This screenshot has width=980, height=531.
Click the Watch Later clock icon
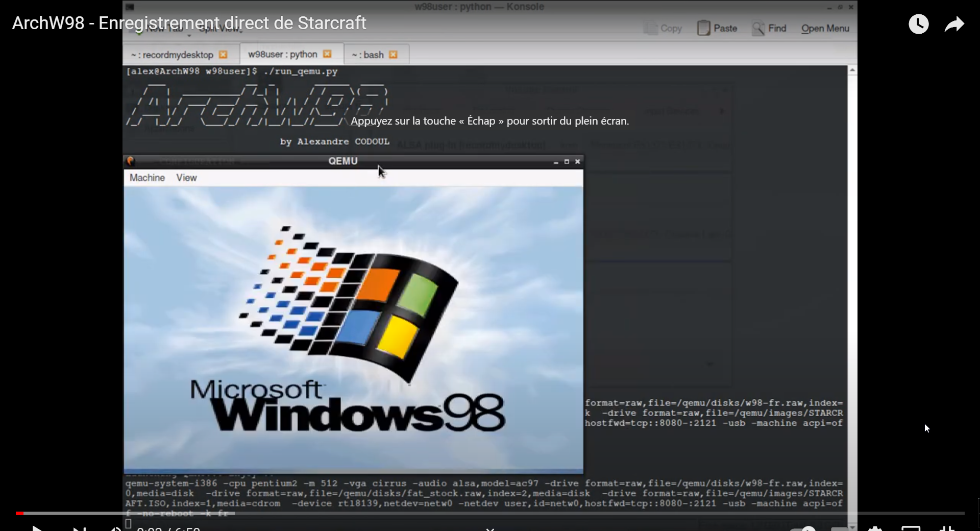click(918, 24)
